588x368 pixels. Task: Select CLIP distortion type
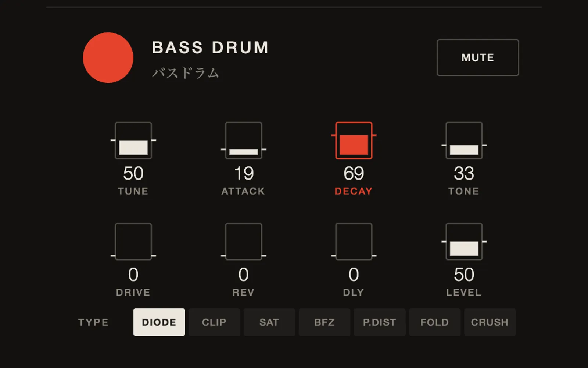tap(214, 322)
